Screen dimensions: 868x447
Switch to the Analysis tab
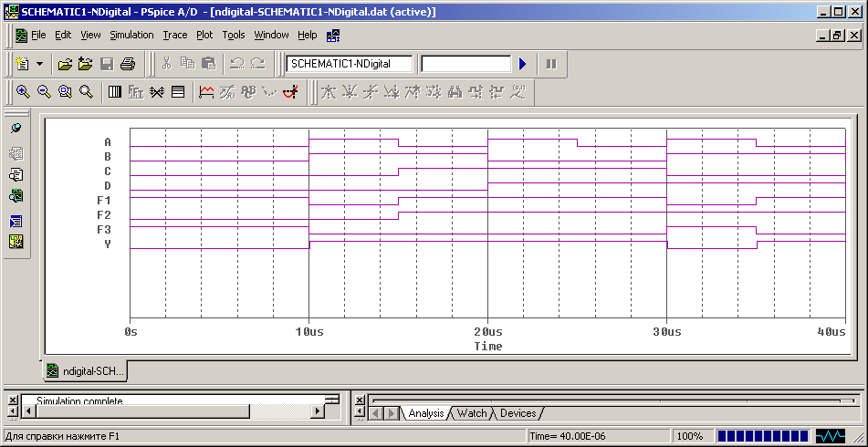pos(426,413)
